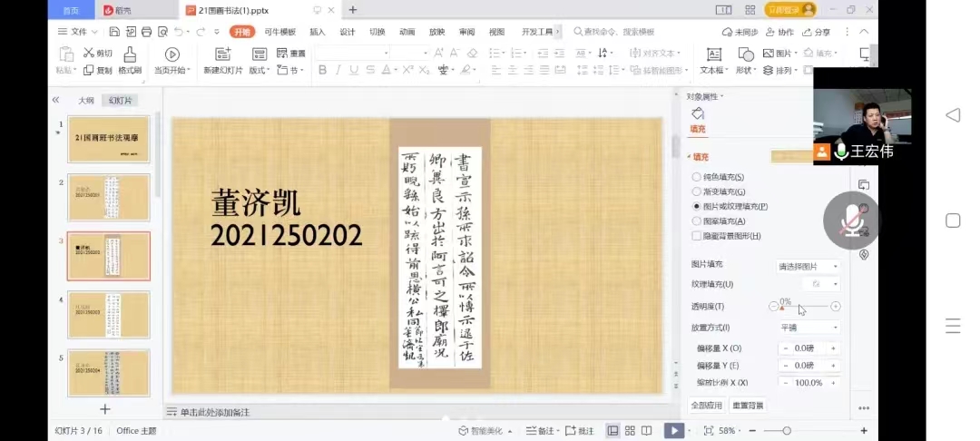The height and width of the screenshot is (441, 980).
Task: Select the Format Painter (格式刷)
Action: (130, 61)
